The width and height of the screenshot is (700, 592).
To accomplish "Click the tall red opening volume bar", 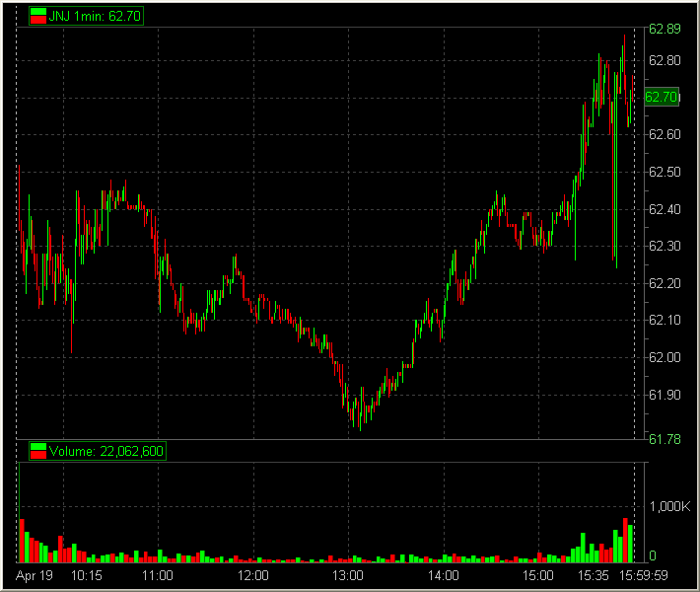I will 22,541.
